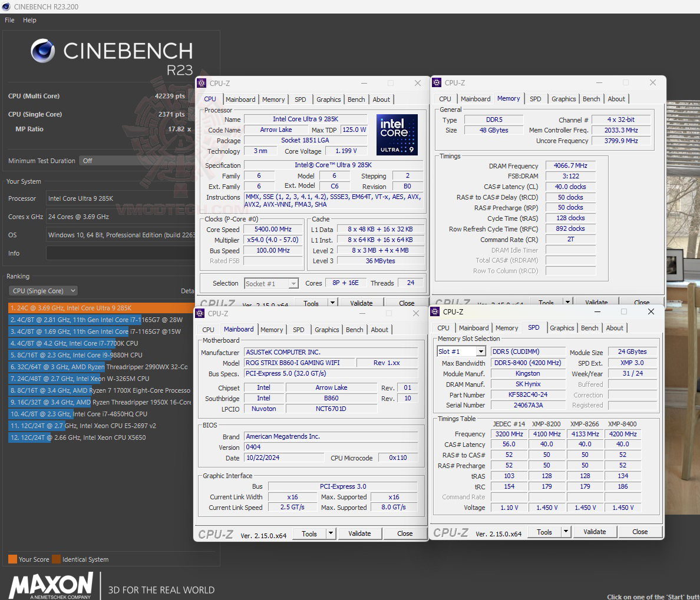Click the Cinebench sphere logo in the header
The height and width of the screenshot is (600, 700).
(43, 51)
